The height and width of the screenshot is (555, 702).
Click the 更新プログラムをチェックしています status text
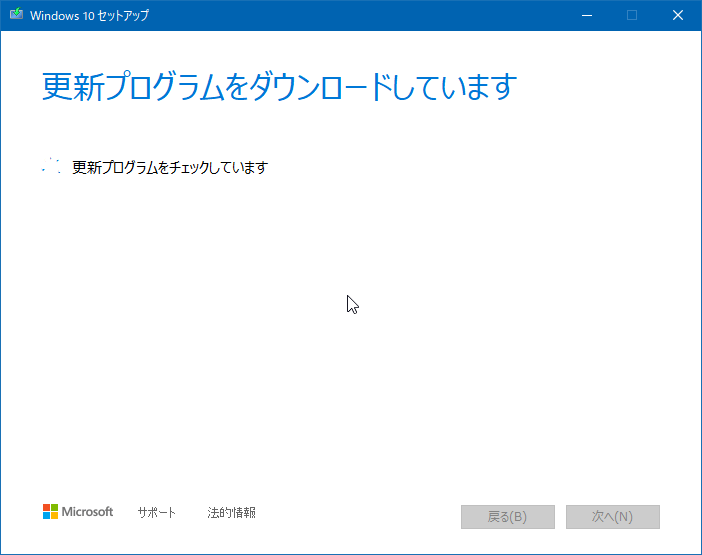click(x=170, y=167)
